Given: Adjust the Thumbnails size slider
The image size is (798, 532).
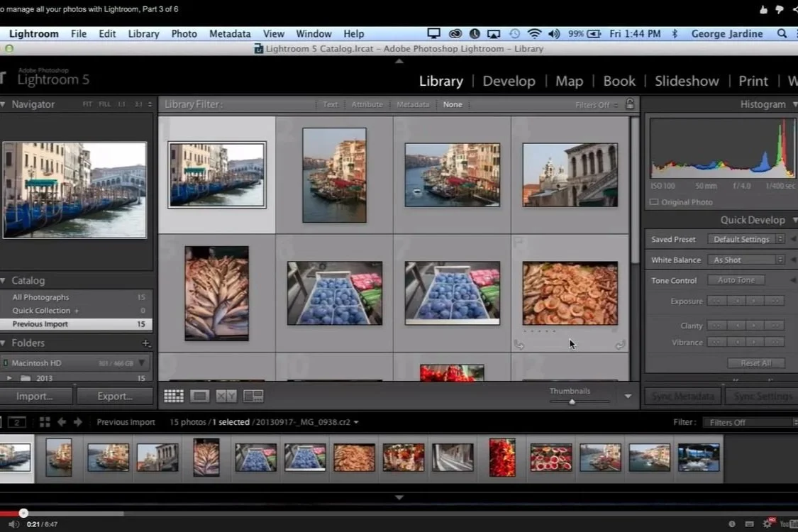Looking at the screenshot, I should (572, 401).
